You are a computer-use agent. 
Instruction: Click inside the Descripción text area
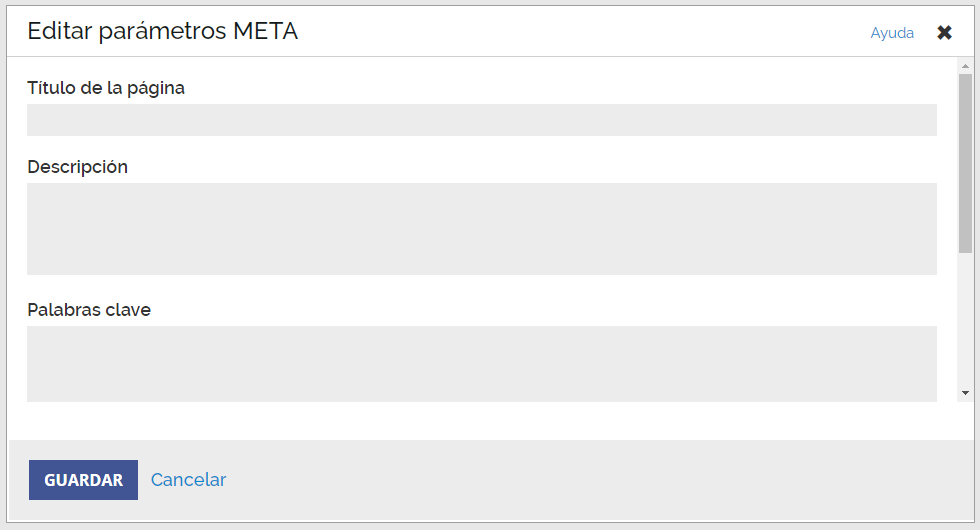coord(481,228)
